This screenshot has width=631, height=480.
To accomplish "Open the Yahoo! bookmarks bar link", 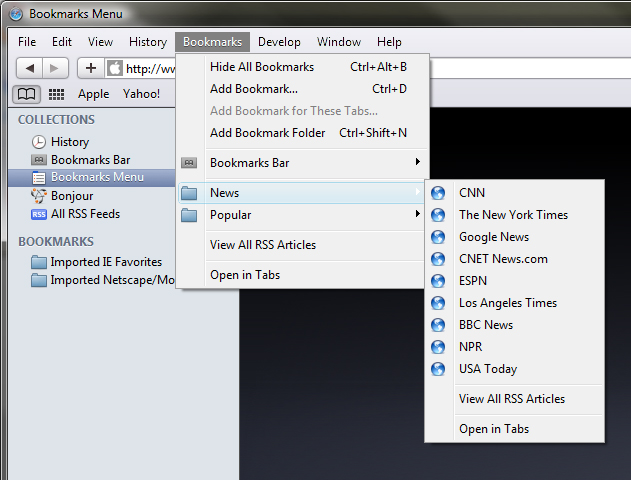I will 141,94.
